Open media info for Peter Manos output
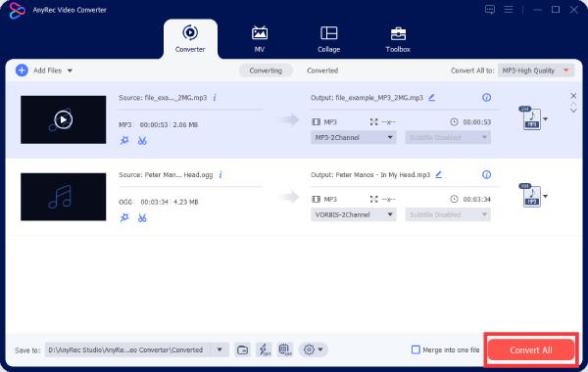 [x=486, y=174]
